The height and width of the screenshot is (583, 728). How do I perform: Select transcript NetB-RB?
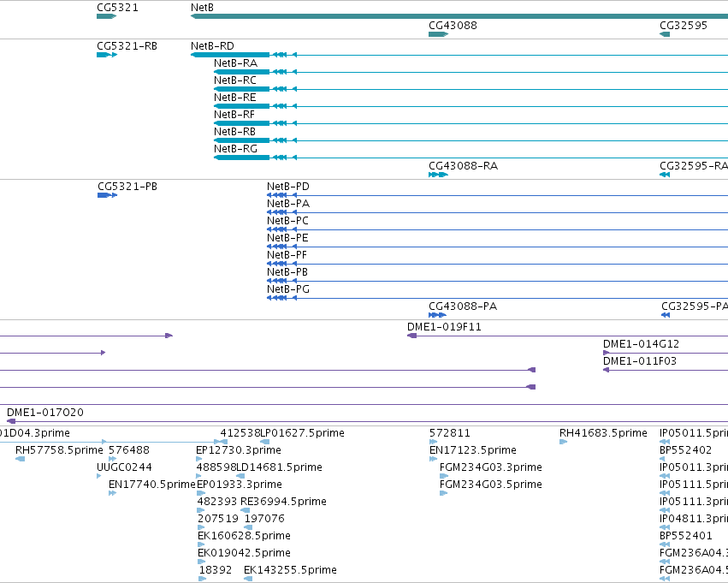tap(234, 132)
